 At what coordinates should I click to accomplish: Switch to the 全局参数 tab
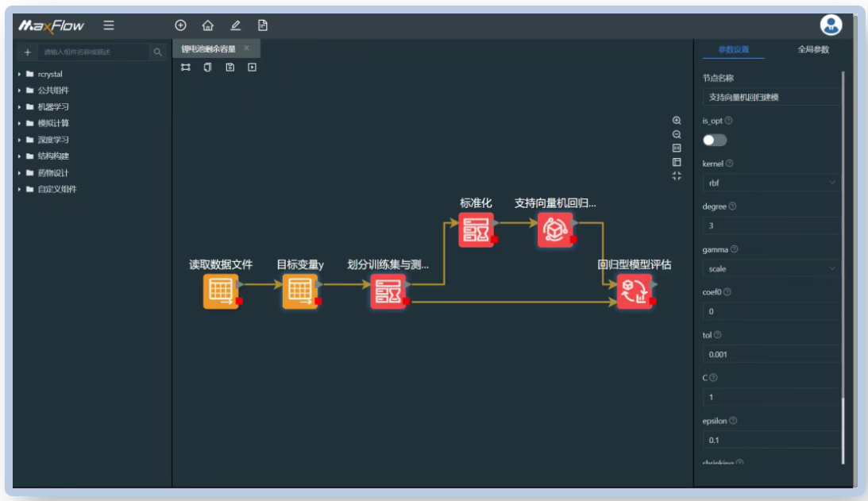(813, 49)
